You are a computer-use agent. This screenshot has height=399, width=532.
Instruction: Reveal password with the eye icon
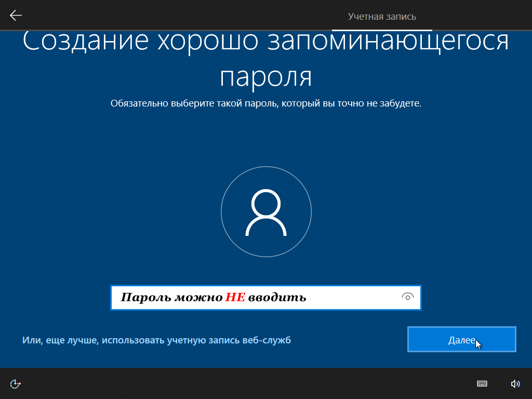pyautogui.click(x=408, y=297)
